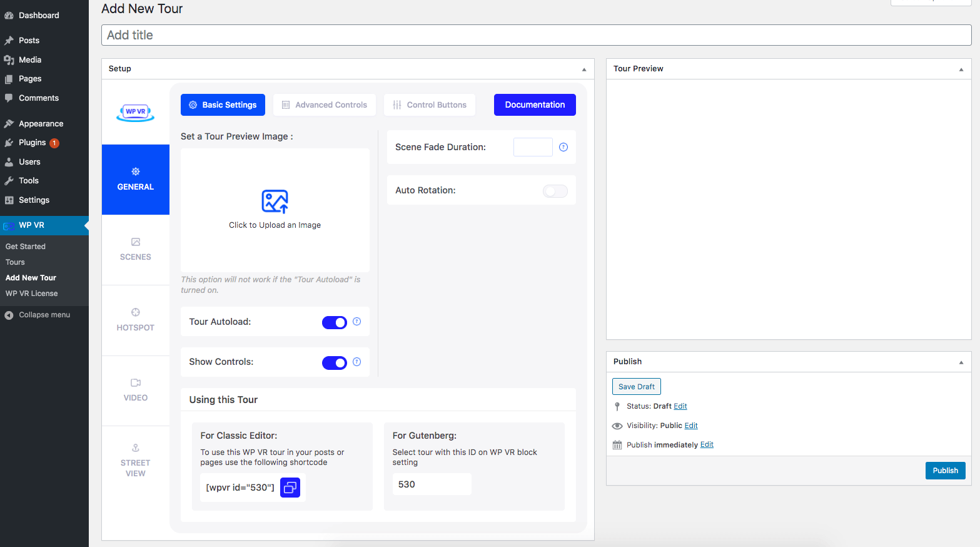This screenshot has width=980, height=547.
Task: Switch to Advanced Controls tab
Action: 325,105
